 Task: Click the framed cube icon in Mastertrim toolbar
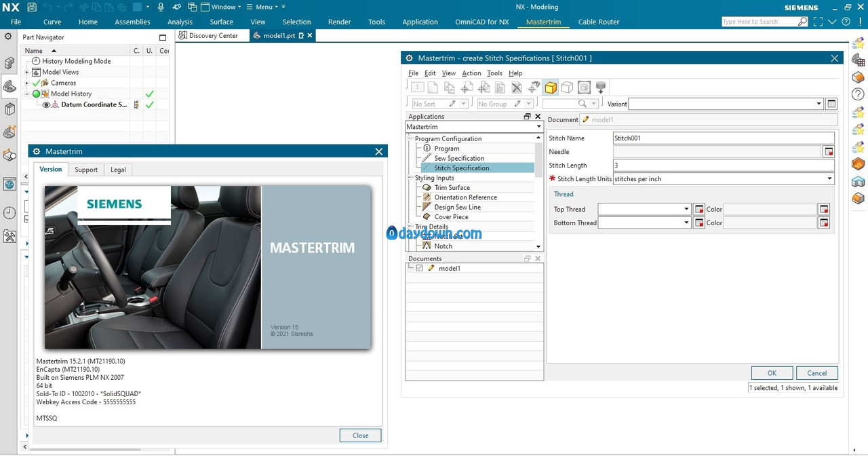point(583,88)
